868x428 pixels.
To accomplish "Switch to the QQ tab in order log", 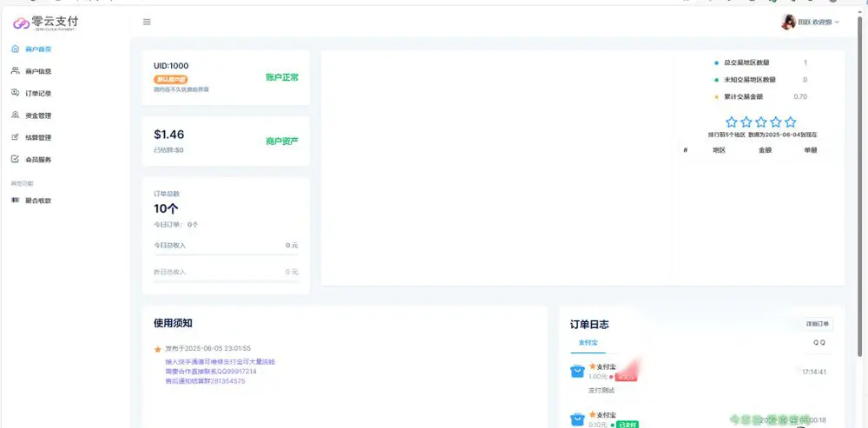I will click(819, 343).
